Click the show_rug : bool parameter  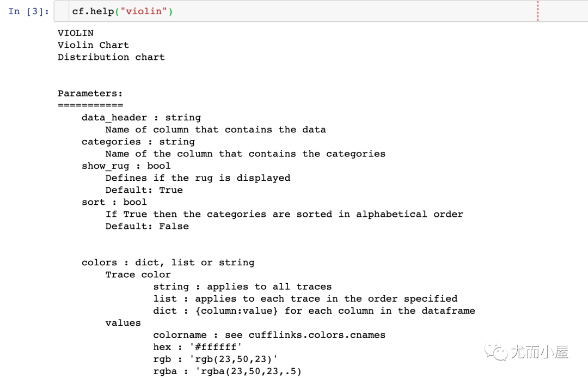(x=126, y=166)
